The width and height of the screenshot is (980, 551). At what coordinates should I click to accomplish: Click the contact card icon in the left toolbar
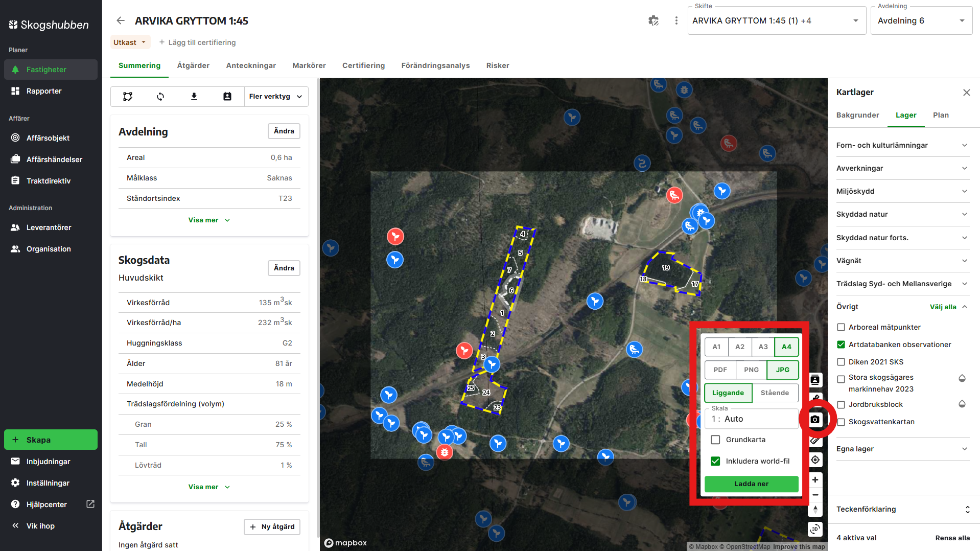[227, 97]
